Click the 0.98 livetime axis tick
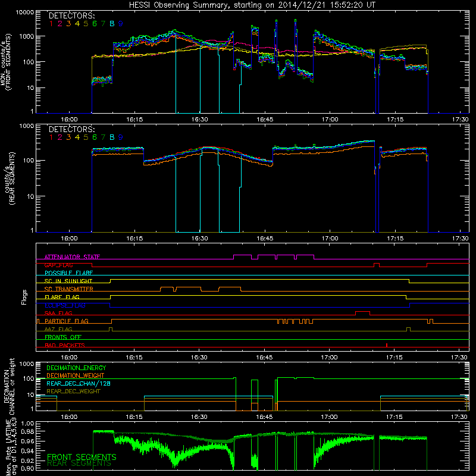 [27, 431]
